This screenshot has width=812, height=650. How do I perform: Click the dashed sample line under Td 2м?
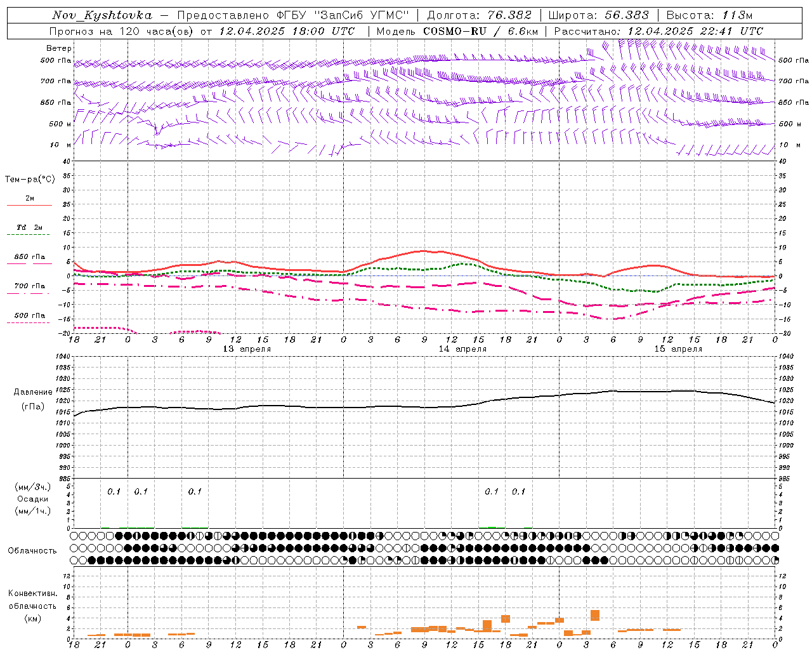click(28, 235)
